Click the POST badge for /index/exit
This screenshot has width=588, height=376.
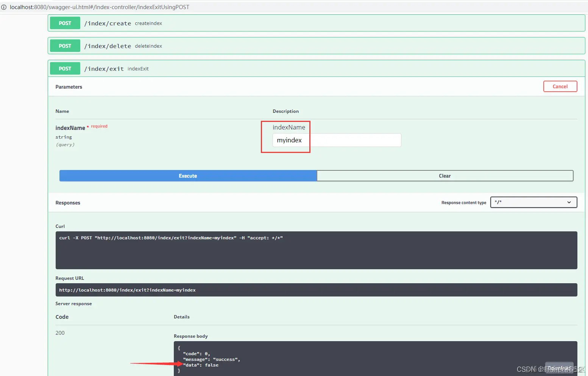point(65,69)
